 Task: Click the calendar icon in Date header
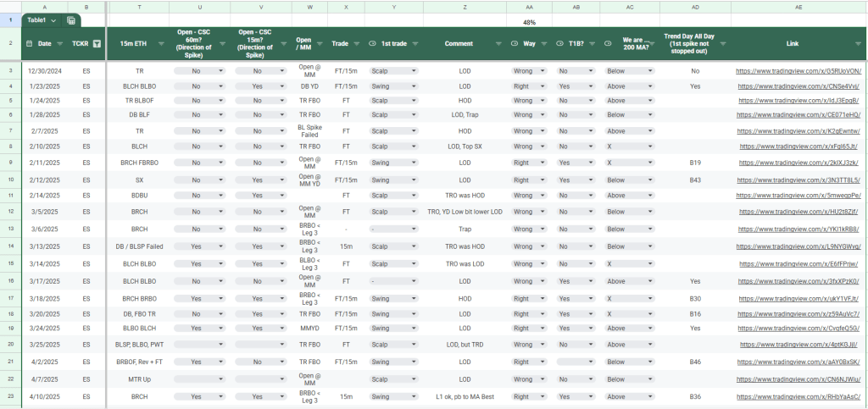pos(31,43)
